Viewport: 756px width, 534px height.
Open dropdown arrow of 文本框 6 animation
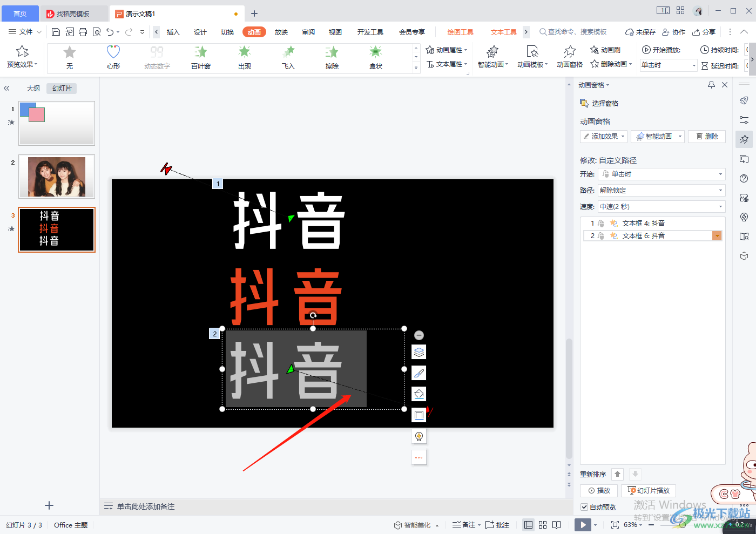coord(717,236)
